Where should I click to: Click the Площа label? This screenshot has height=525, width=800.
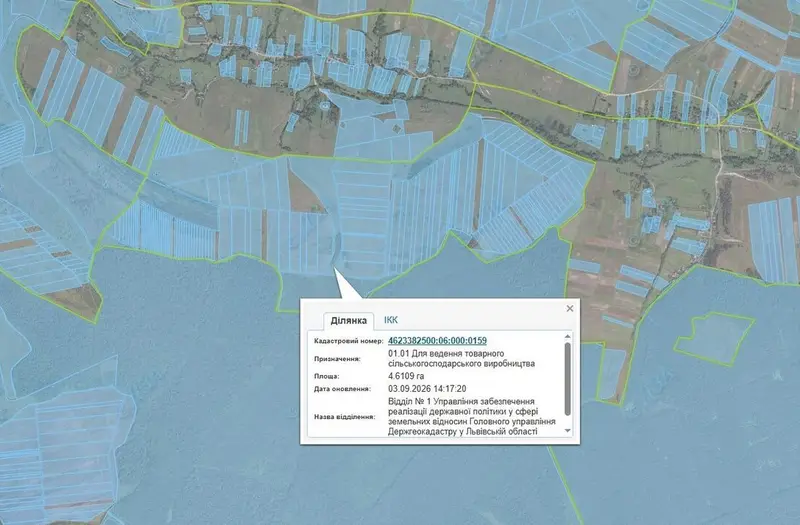[x=327, y=377]
